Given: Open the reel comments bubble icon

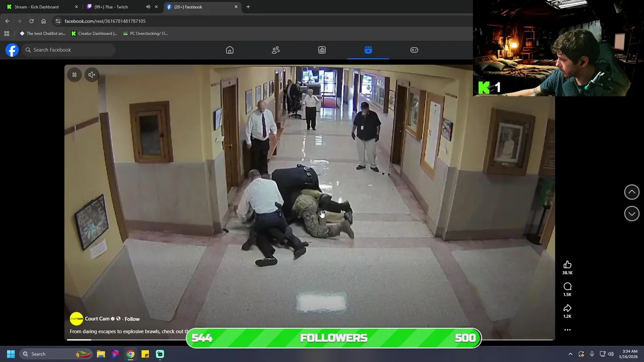Looking at the screenshot, I should click(x=568, y=287).
